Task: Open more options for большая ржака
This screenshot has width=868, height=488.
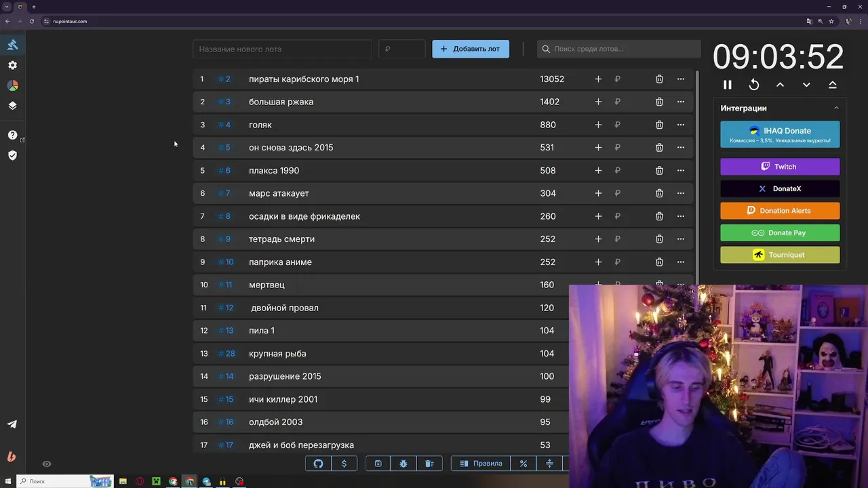Action: [681, 102]
